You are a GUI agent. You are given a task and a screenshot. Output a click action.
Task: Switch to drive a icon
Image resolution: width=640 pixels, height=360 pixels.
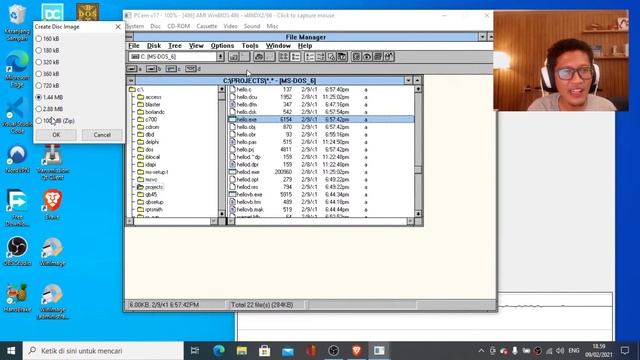point(135,69)
